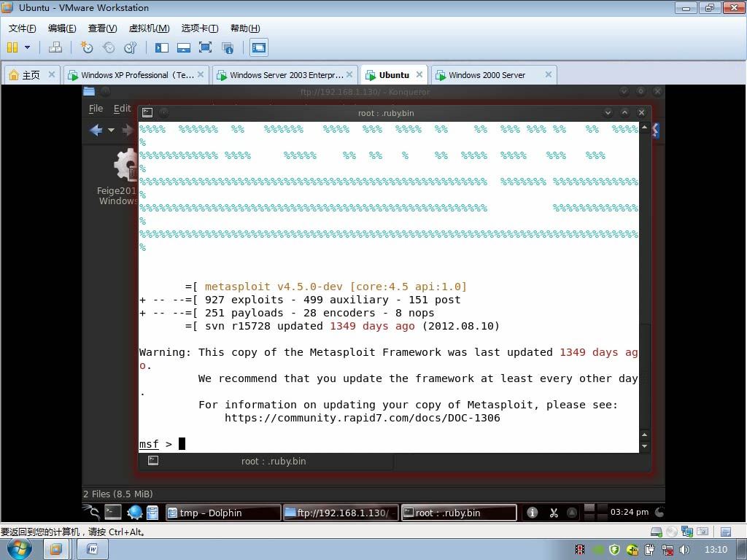Click the Windows volume speaker tray icon
This screenshot has height=560, width=747.
click(684, 550)
